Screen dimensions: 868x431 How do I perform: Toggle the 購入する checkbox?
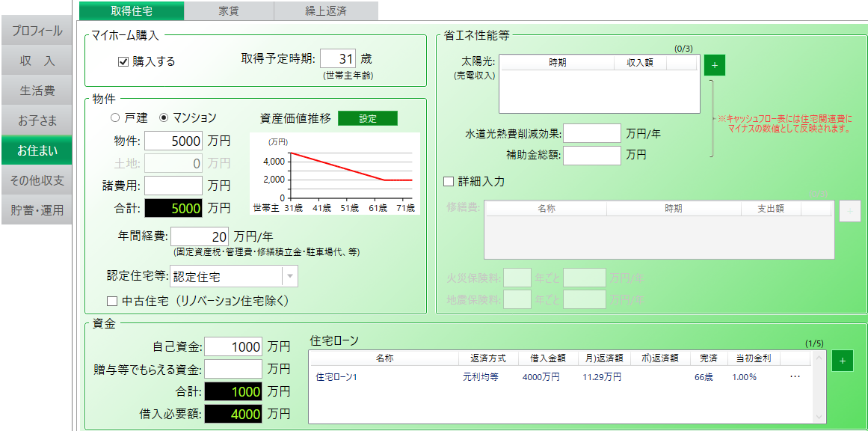click(x=124, y=61)
